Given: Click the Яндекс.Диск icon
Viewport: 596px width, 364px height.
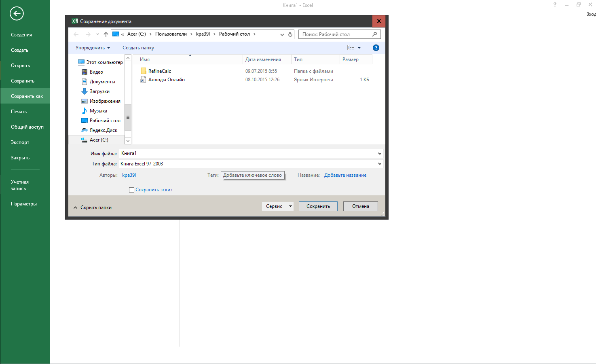Looking at the screenshot, I should (85, 130).
